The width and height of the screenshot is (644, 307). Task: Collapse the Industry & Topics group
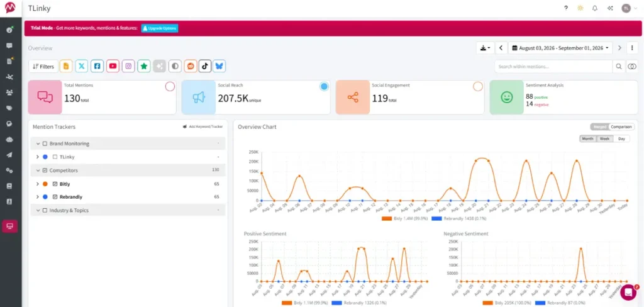click(38, 210)
